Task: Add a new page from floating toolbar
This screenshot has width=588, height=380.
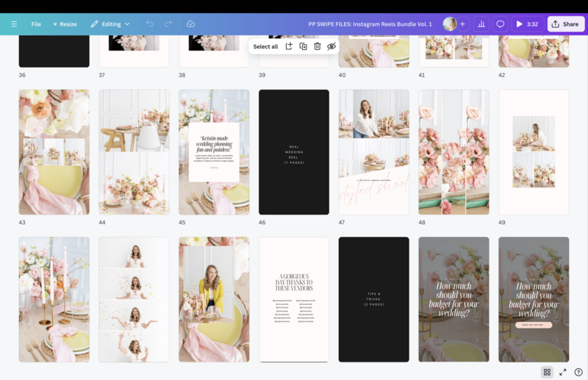Action: 289,46
